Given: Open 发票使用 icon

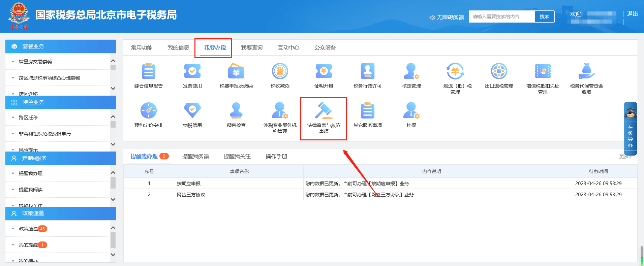Looking at the screenshot, I should [192, 71].
